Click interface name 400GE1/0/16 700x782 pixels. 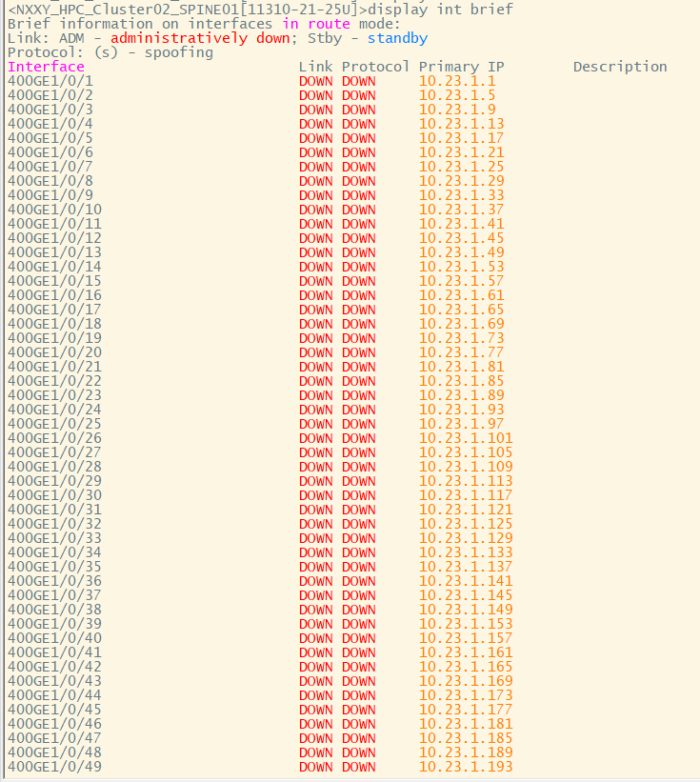pos(54,295)
